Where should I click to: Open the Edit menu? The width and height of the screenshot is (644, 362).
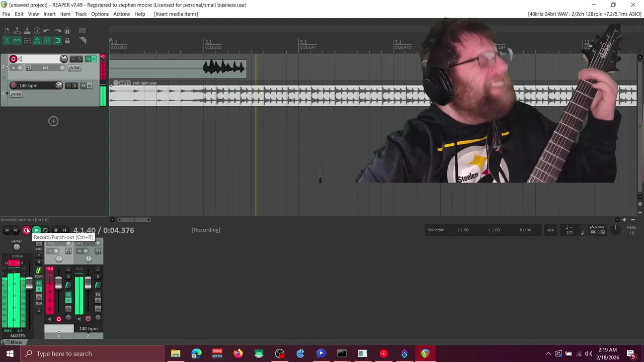(x=19, y=14)
